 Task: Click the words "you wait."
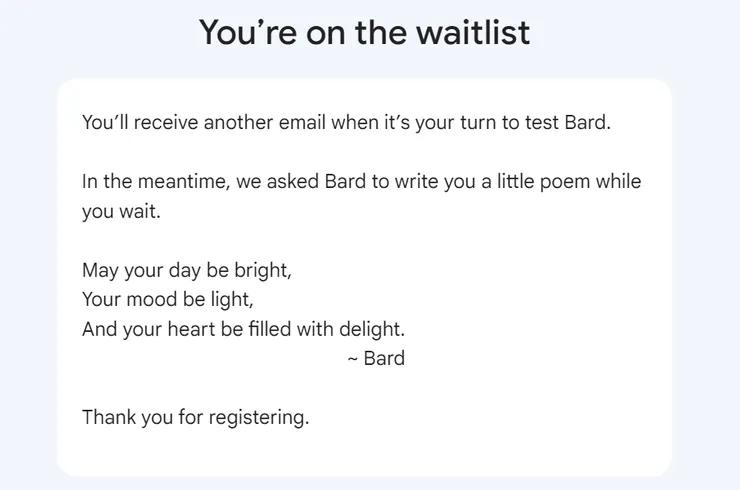pyautogui.click(x=121, y=211)
